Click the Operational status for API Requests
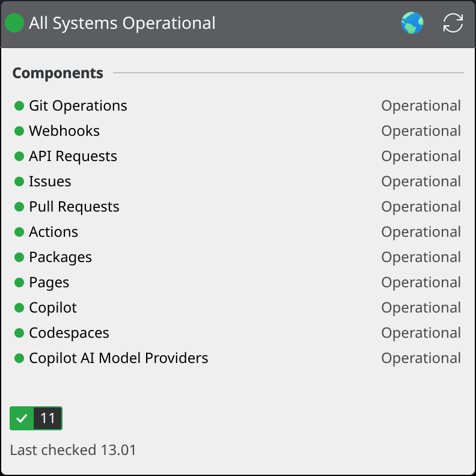 pos(421,156)
